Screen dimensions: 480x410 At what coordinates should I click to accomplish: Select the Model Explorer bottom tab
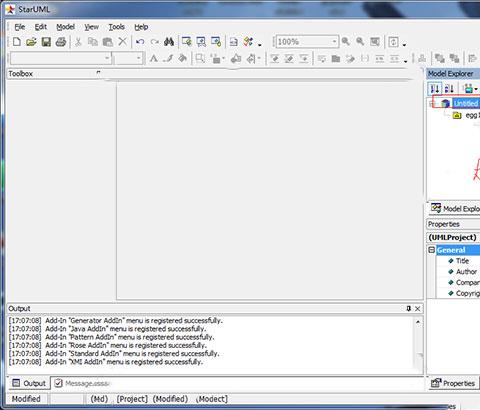pyautogui.click(x=454, y=209)
